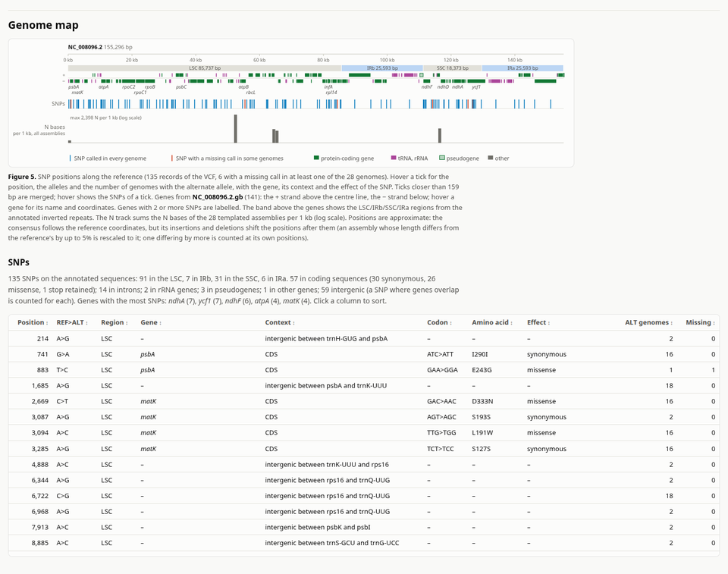Click the rpoB gene label on the map
This screenshot has height=574, width=728.
pos(149,87)
